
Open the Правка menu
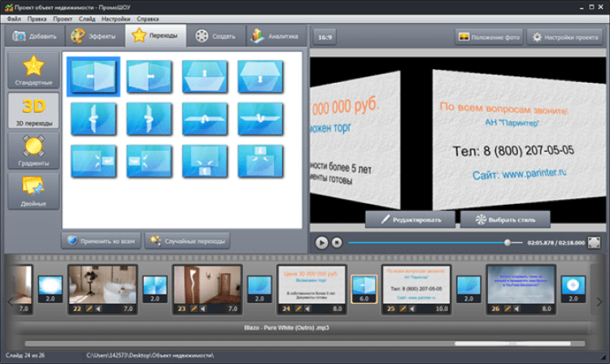[x=37, y=19]
